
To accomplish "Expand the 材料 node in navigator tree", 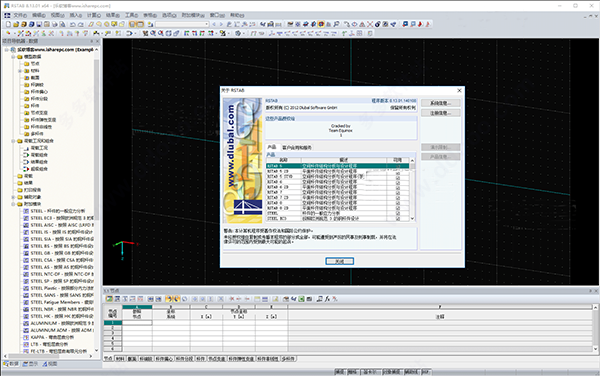I will (20, 71).
